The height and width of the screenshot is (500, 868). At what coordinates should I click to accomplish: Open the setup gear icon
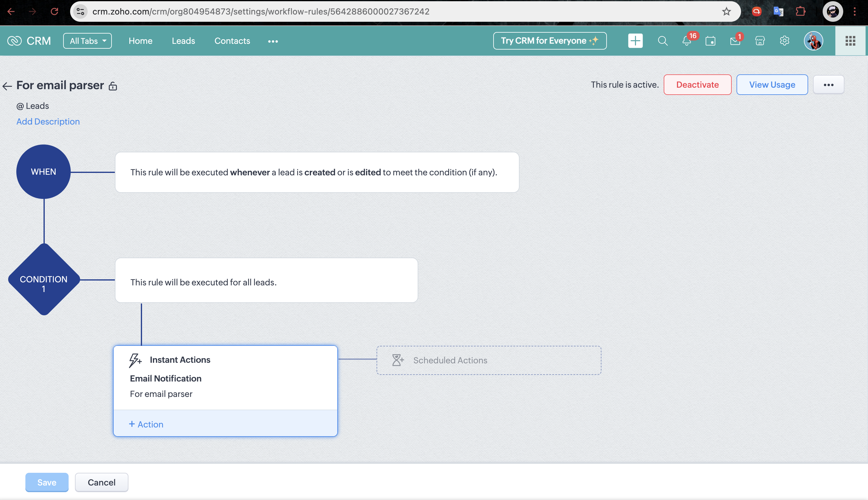pyautogui.click(x=784, y=41)
